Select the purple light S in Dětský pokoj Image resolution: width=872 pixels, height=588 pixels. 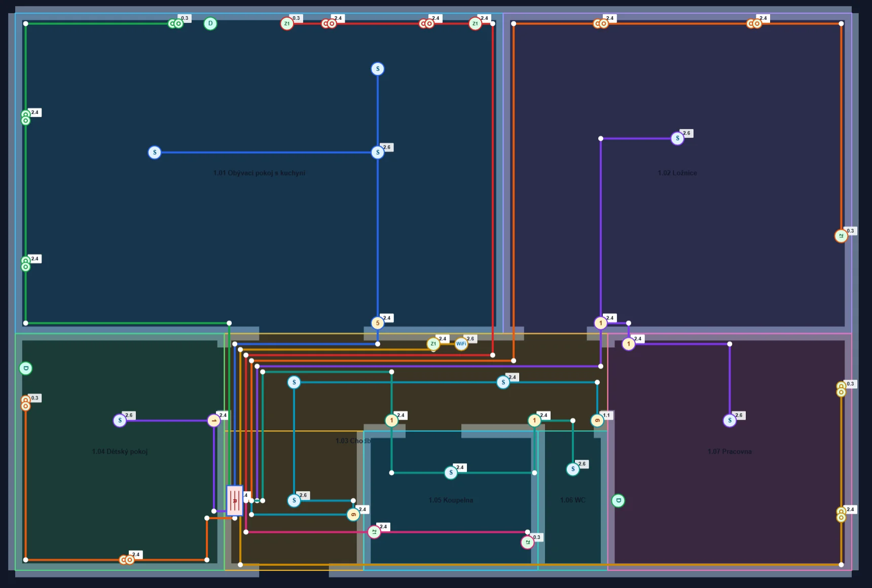tap(120, 420)
